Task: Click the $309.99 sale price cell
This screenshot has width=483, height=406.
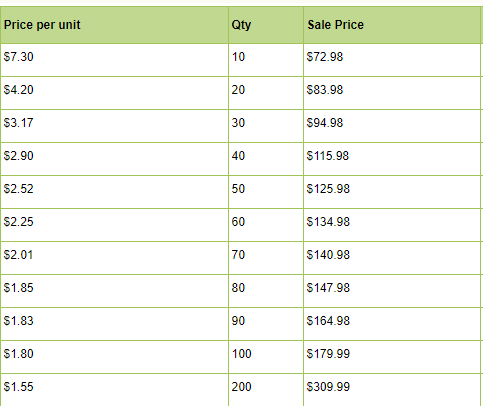Action: [x=392, y=390]
